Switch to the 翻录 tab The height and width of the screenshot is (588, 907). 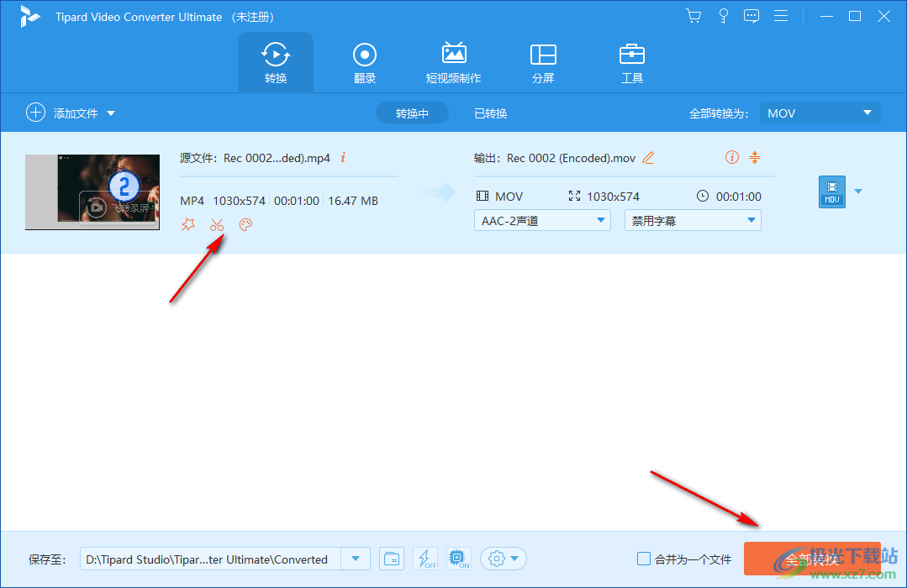[x=364, y=61]
